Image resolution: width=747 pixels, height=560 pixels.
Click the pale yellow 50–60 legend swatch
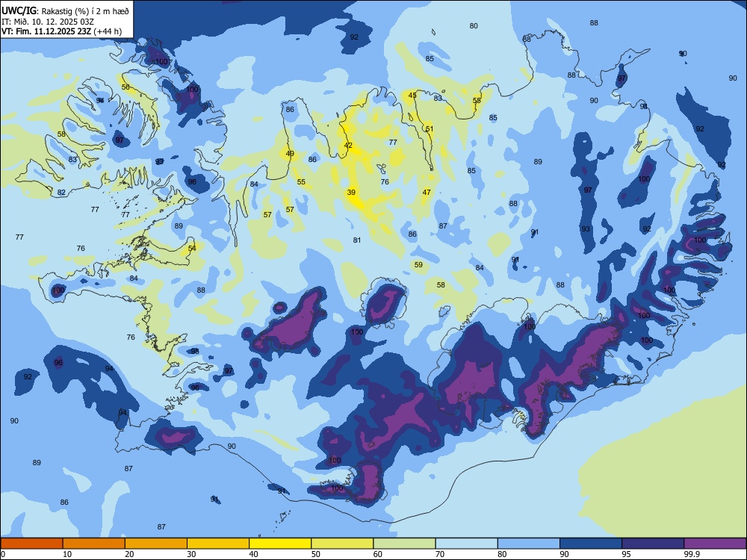[x=342, y=544]
